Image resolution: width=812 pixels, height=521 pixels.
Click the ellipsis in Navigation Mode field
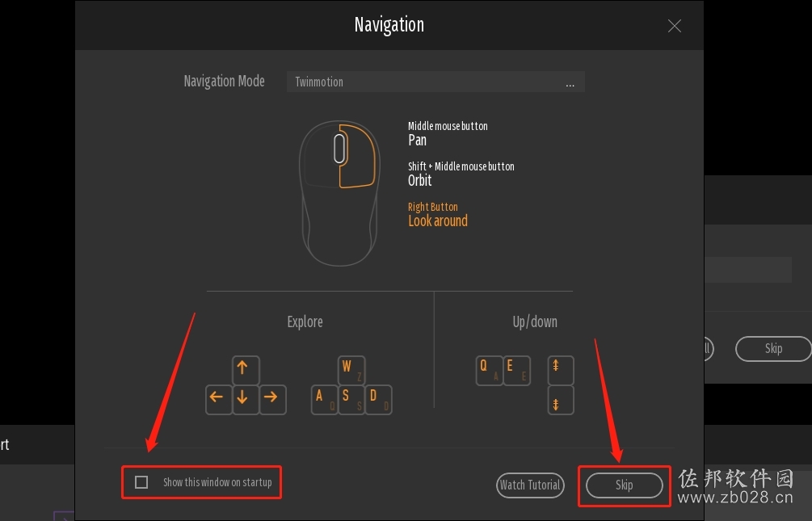coord(570,84)
